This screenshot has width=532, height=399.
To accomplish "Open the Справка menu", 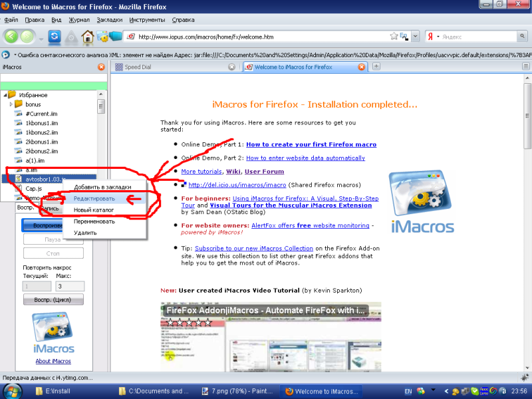I will 184,20.
